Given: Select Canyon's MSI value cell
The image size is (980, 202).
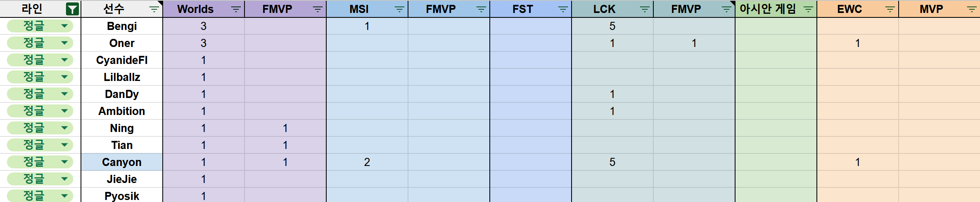Looking at the screenshot, I should pyautogui.click(x=367, y=162).
